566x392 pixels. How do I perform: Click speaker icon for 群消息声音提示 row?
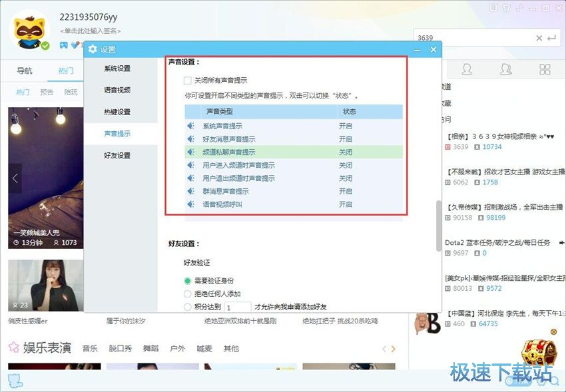191,191
